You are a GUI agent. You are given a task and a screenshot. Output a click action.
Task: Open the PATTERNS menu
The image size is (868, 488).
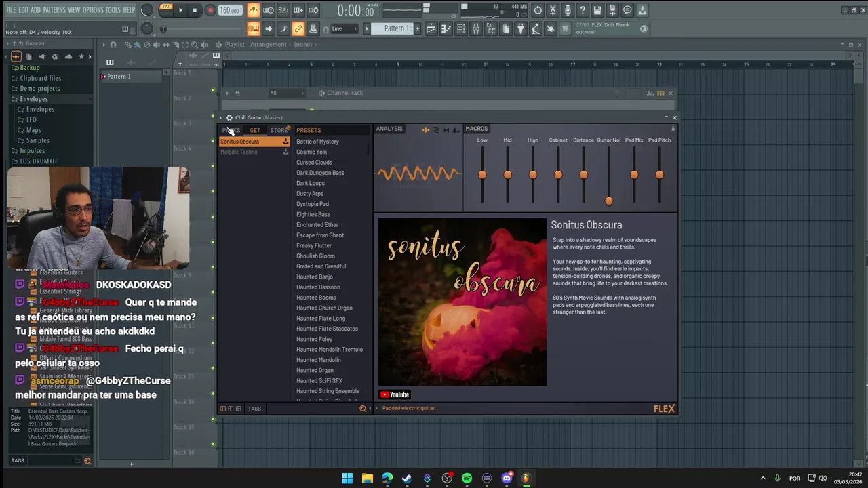54,10
